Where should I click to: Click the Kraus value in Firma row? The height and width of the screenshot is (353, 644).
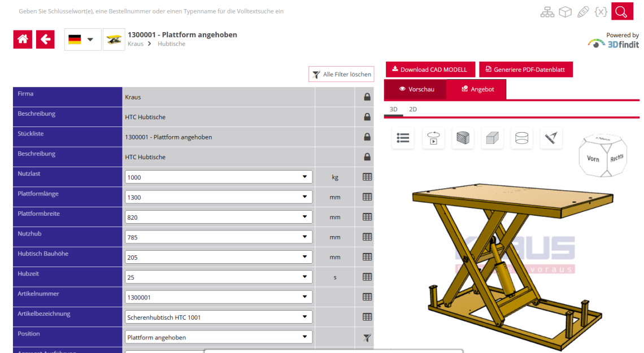[133, 97]
